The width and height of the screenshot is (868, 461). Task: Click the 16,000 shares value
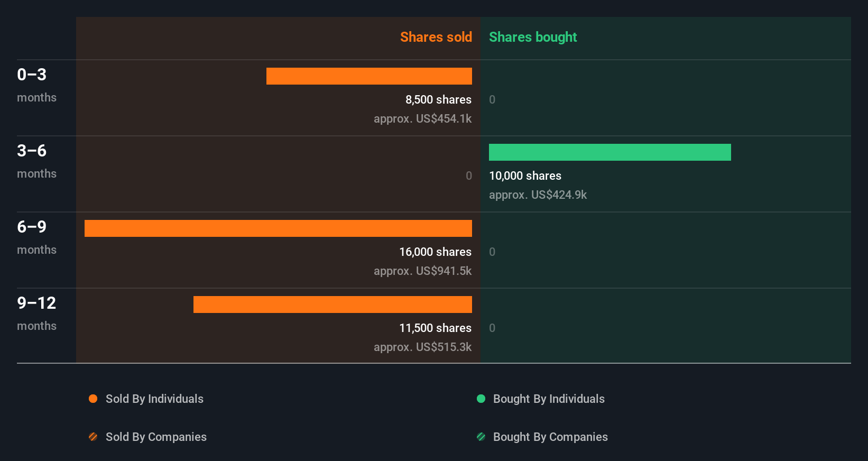pyautogui.click(x=435, y=252)
